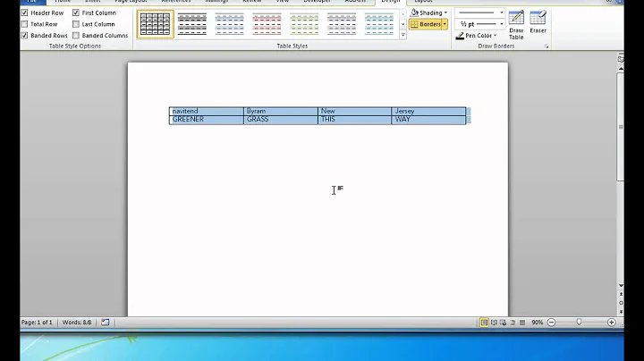Screen dimensions: 644x361
Task: Click the table cell containing GREENER
Action: (x=207, y=120)
